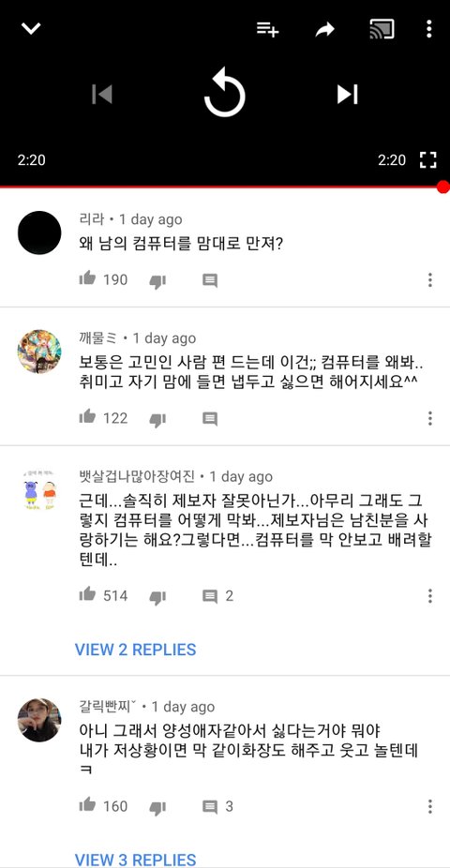Viewport: 450px width, 868px height.
Task: Open reply icon showing 2 replies
Action: pos(217,596)
